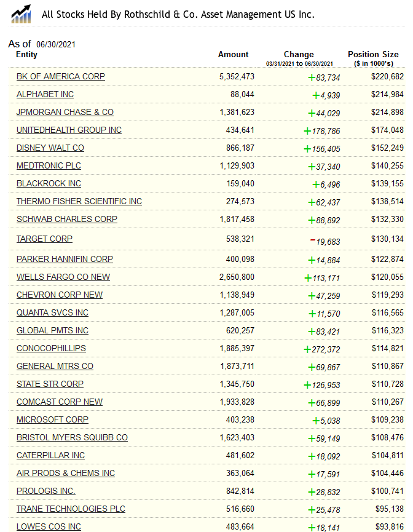Click the Amount column header
This screenshot has width=413, height=532.
234,55
